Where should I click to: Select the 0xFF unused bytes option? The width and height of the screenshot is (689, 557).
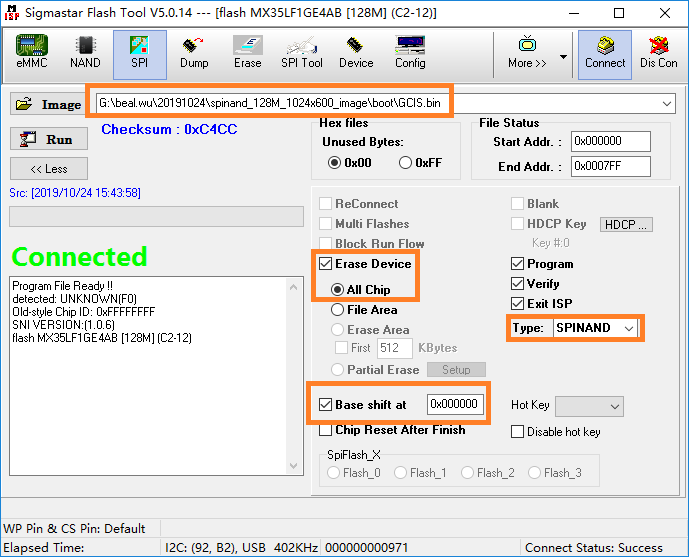[406, 163]
